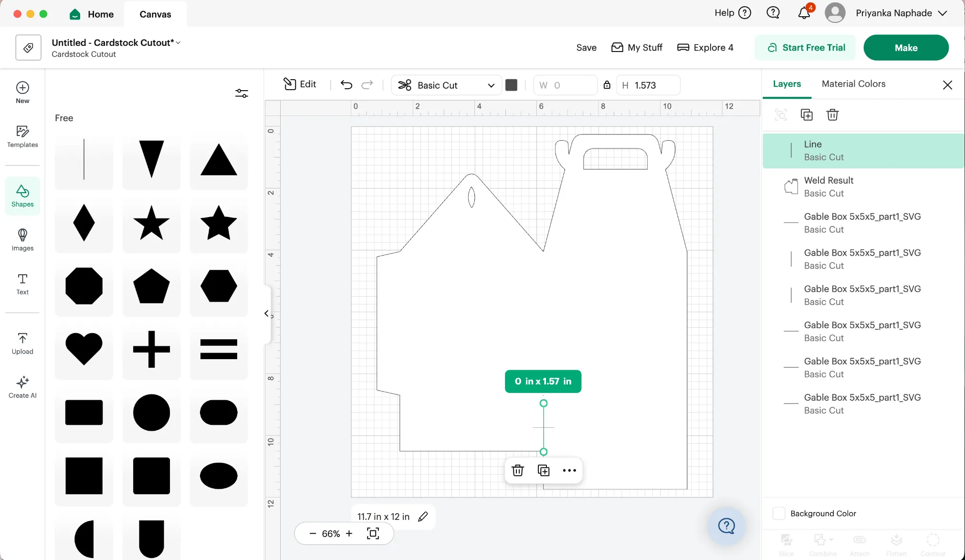Open the Templates panel

(22, 136)
